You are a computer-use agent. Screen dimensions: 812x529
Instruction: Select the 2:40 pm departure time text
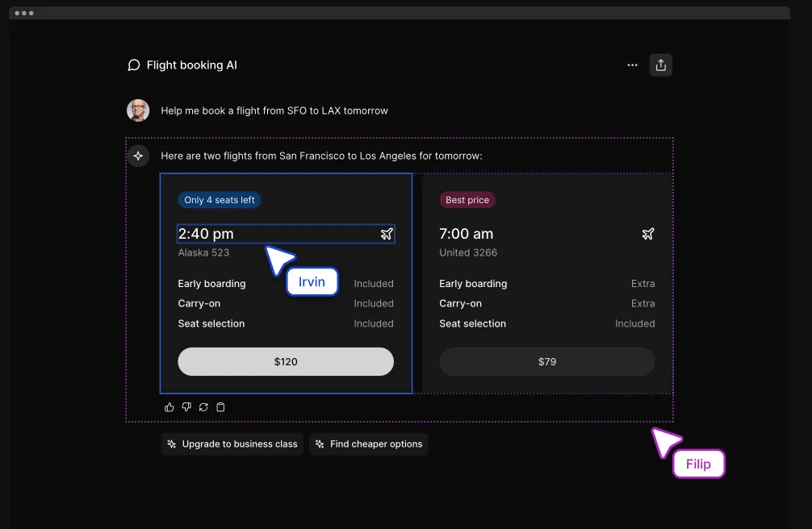(x=206, y=234)
